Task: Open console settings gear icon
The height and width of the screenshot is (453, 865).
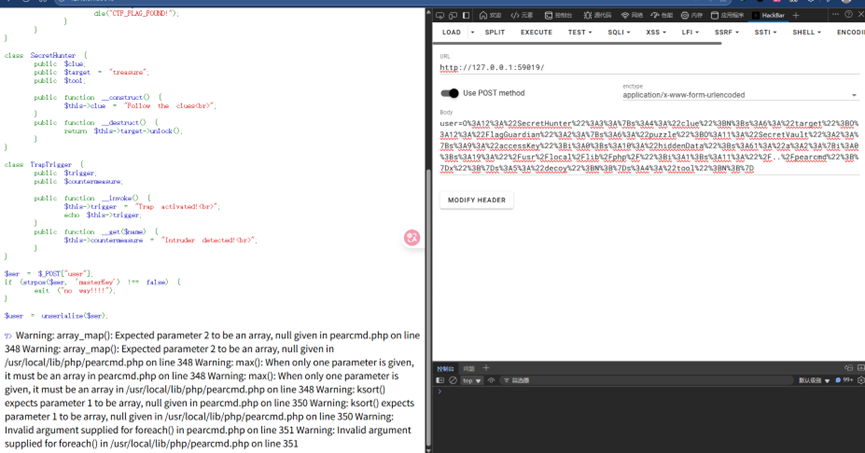Action: pyautogui.click(x=861, y=380)
